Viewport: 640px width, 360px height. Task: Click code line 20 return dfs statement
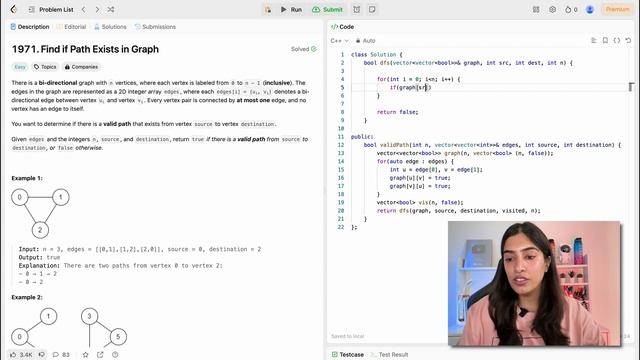pos(458,211)
